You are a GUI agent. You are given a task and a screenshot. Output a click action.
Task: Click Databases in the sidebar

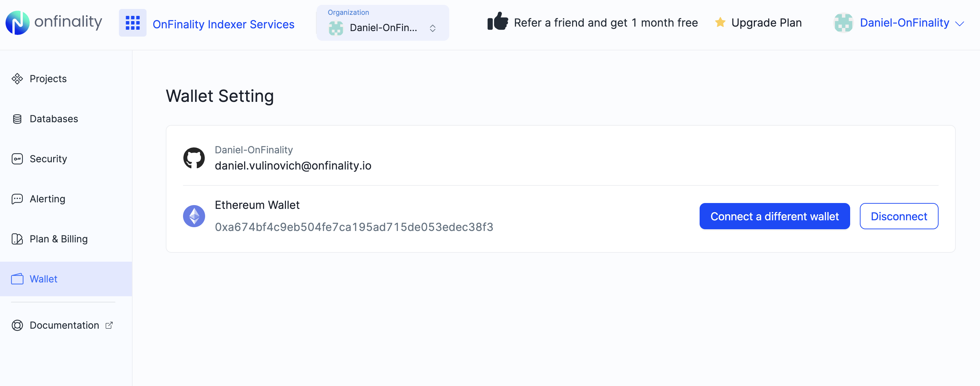coord(54,119)
